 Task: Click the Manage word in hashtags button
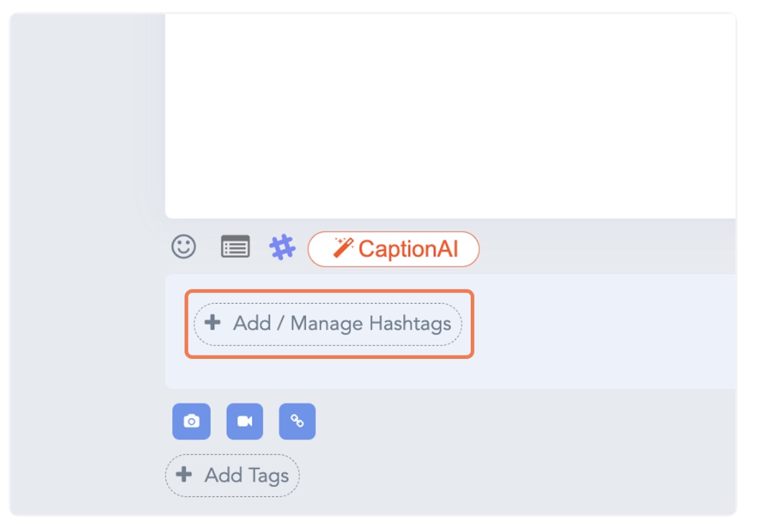[327, 324]
